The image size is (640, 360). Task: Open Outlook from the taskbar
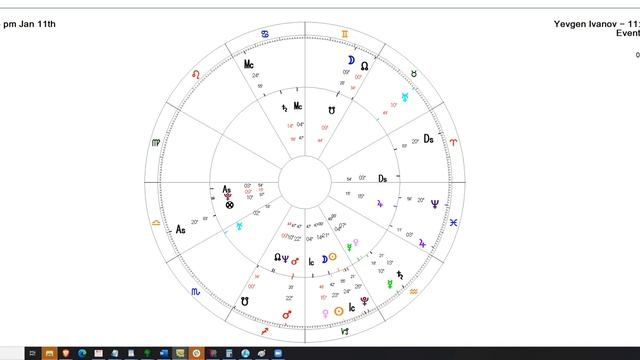[x=164, y=353]
